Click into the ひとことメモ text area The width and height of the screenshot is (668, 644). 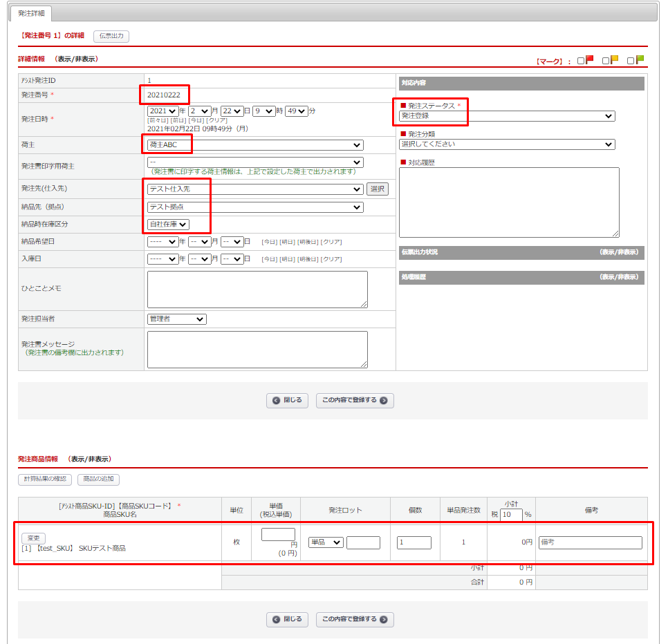pos(257,289)
